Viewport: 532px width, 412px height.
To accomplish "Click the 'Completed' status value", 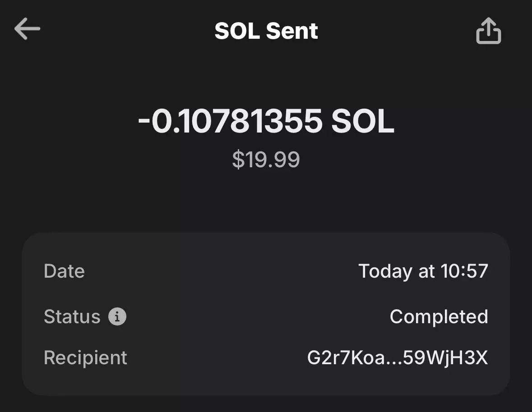I will 439,317.
